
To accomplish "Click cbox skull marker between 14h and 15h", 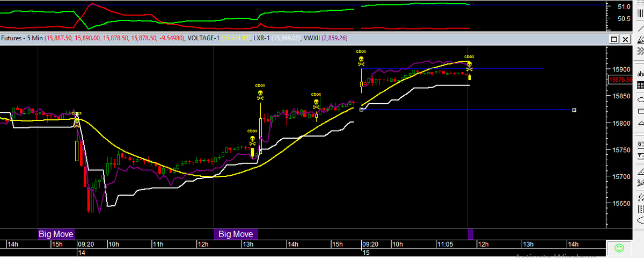I will (316, 104).
